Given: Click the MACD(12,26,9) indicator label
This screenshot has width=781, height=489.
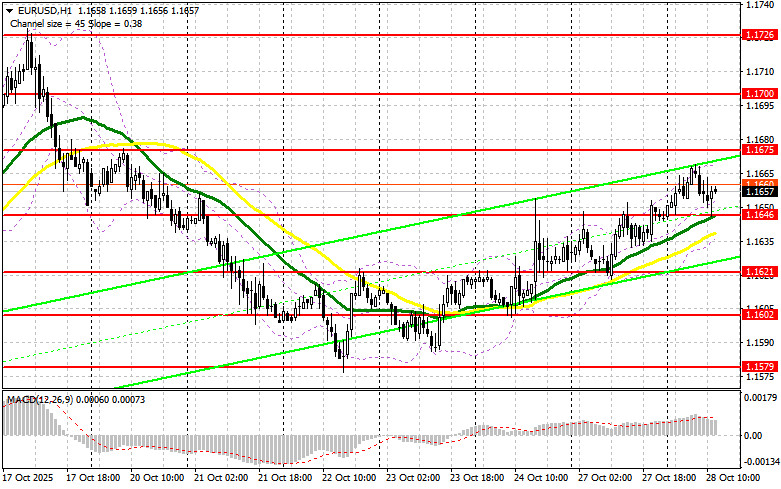Looking at the screenshot, I should 38,399.
